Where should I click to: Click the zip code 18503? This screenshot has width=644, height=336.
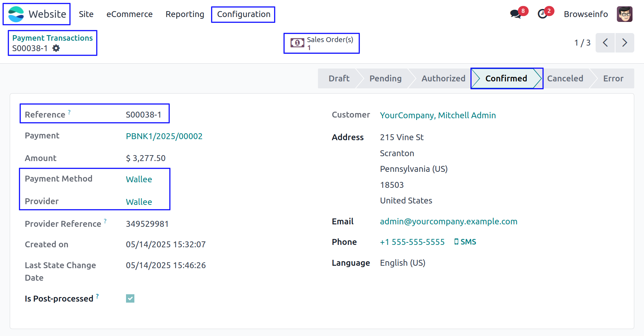click(392, 185)
